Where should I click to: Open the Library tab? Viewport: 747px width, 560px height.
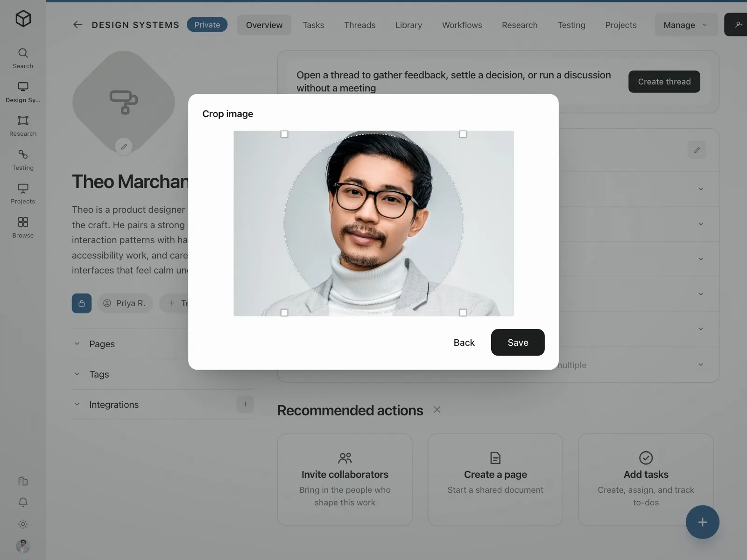(x=409, y=25)
